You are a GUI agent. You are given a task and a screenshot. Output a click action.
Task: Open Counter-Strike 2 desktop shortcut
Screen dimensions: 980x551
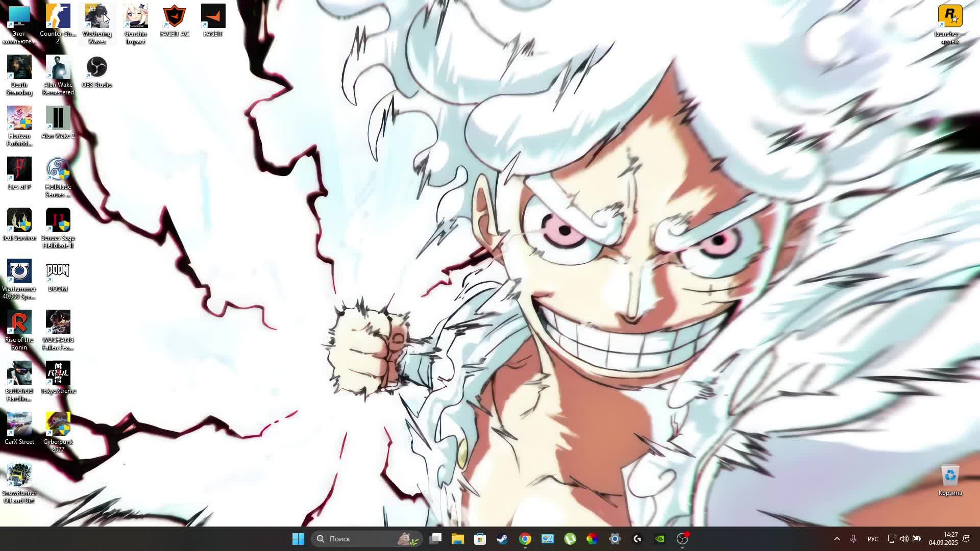coord(58,17)
